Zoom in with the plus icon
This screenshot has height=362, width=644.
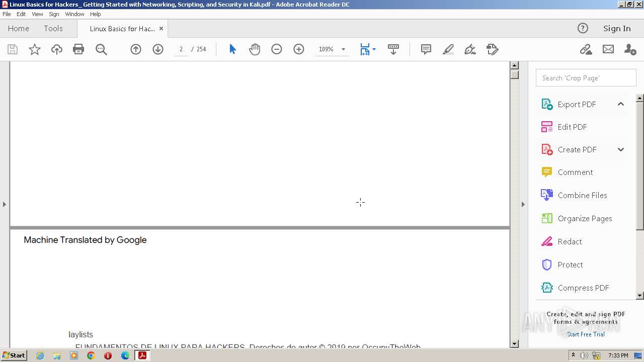pyautogui.click(x=299, y=49)
